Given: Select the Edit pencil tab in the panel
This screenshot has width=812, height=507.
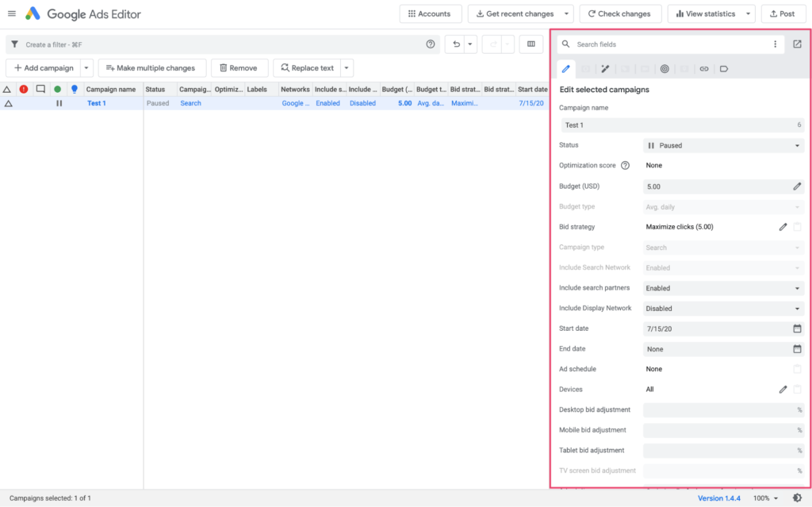Looking at the screenshot, I should click(565, 69).
